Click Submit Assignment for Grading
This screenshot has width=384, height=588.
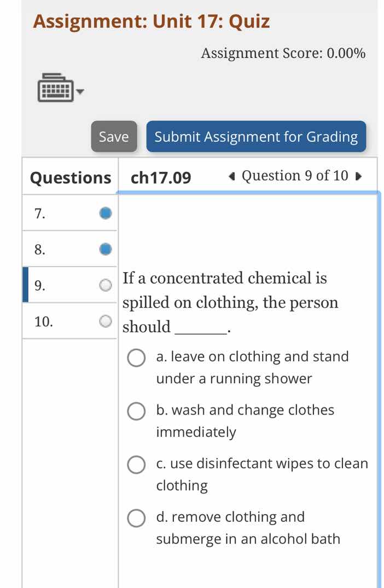(256, 137)
